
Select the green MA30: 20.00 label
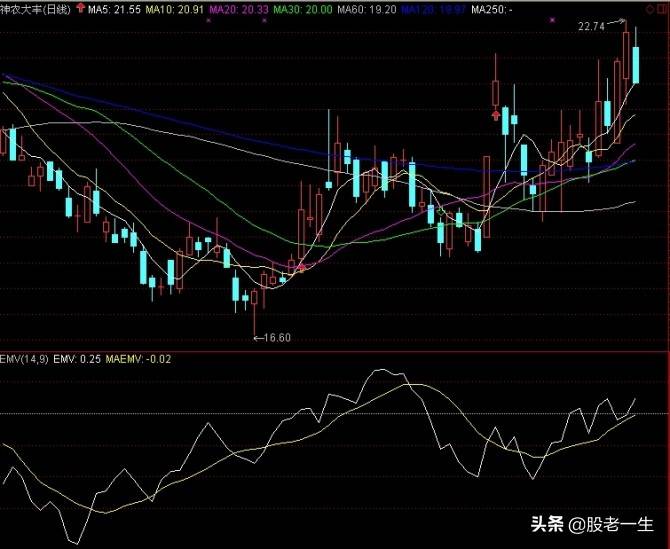[x=303, y=9]
